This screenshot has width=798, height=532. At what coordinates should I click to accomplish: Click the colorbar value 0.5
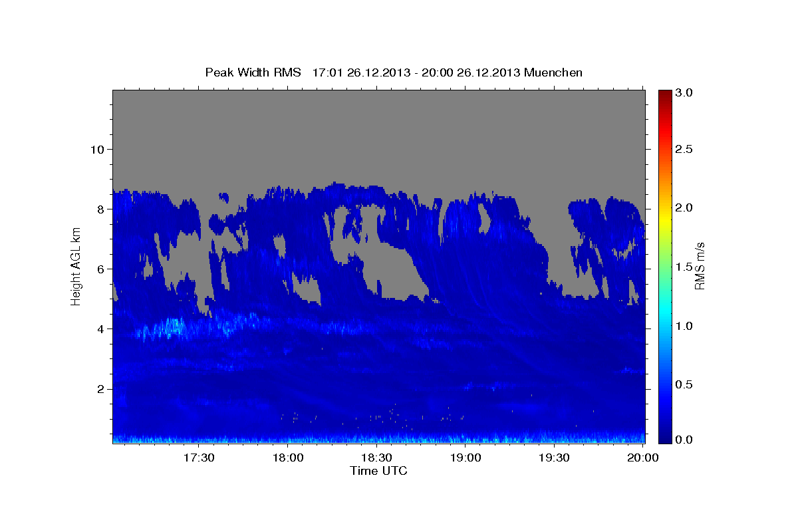(x=684, y=384)
